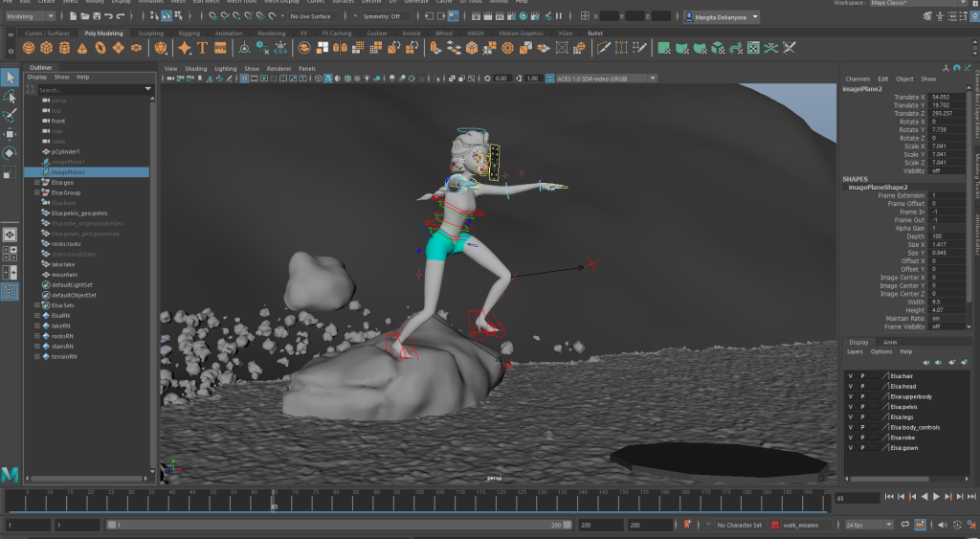Create a polygon plane from the shelf

tap(118, 48)
